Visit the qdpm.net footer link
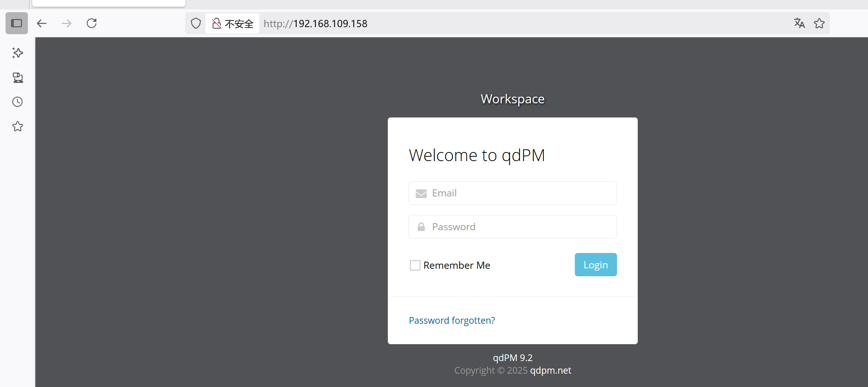 (551, 370)
